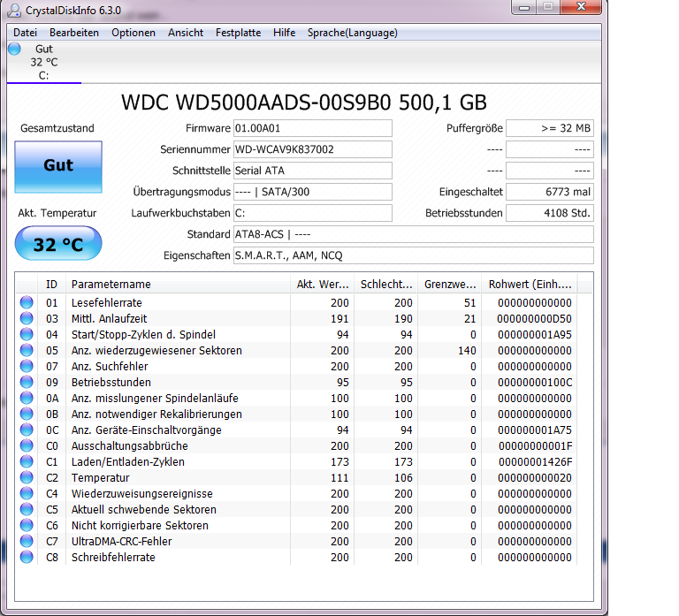
Task: Click the status orb for Schreibfehlerrate
Action: pyautogui.click(x=27, y=557)
